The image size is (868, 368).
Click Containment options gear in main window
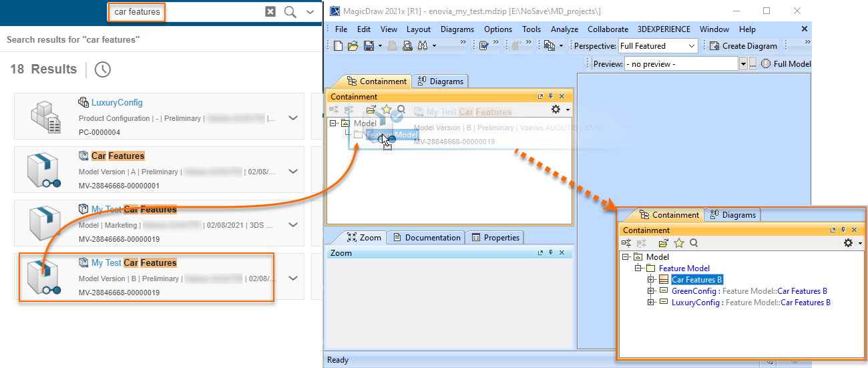(556, 109)
